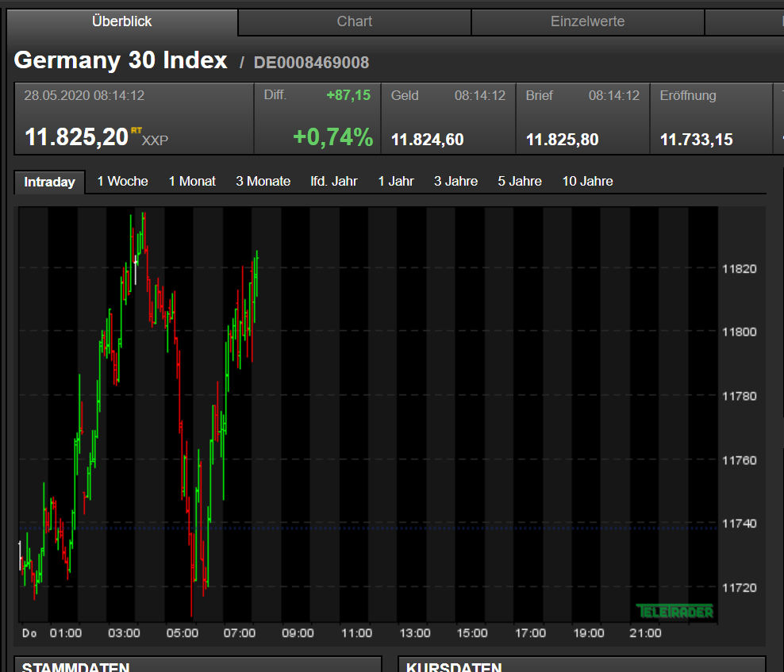This screenshot has width=784, height=672.
Task: Show the 5 Jahre chart
Action: [519, 181]
